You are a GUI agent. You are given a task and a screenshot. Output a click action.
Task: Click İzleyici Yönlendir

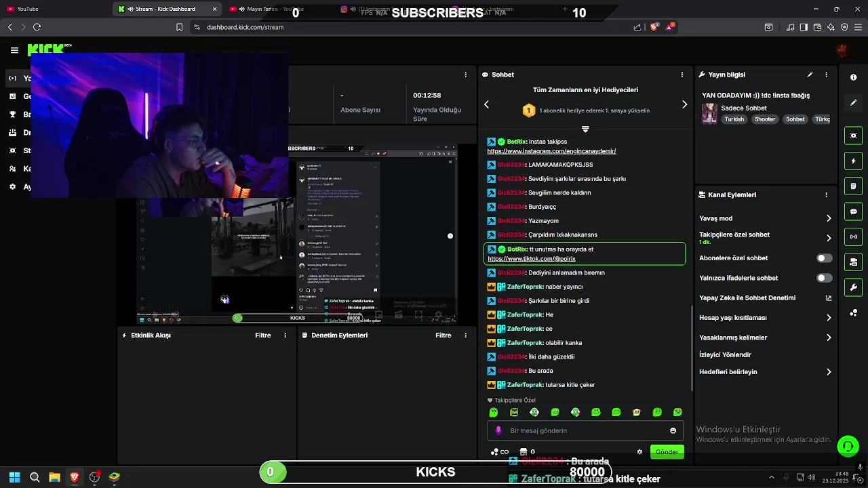pos(725,354)
